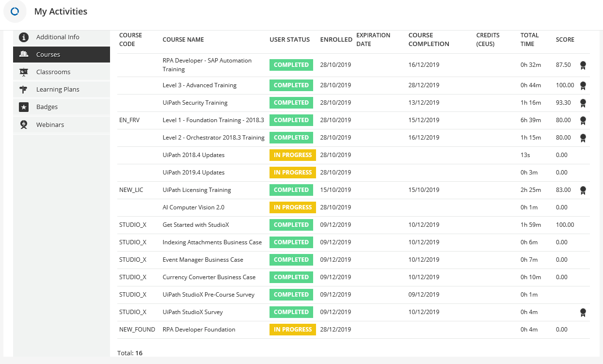The width and height of the screenshot is (603, 364).
Task: Click the EN_FRV course code
Action: coord(129,120)
